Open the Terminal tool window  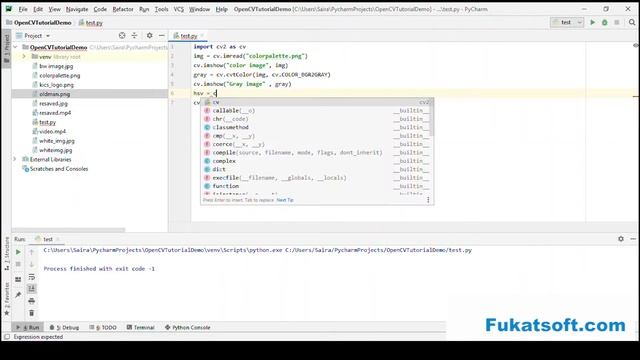[x=140, y=327]
